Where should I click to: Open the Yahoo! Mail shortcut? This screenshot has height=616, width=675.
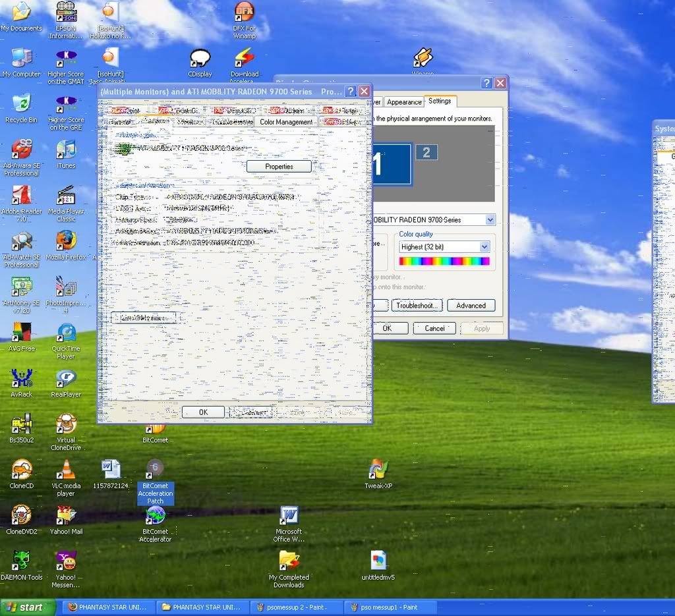[x=66, y=520]
